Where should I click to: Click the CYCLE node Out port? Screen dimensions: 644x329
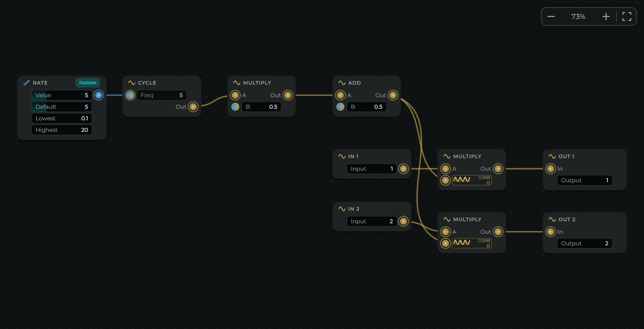click(193, 107)
